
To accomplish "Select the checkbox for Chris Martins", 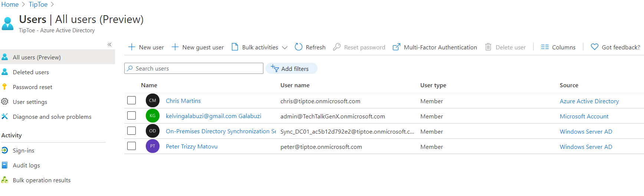I will [x=131, y=100].
